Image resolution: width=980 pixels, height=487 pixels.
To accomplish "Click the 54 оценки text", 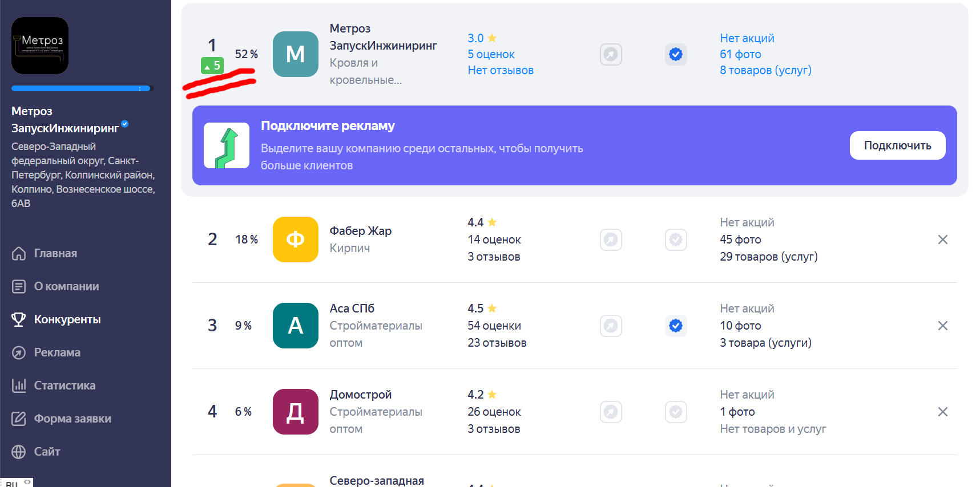I will 494,326.
